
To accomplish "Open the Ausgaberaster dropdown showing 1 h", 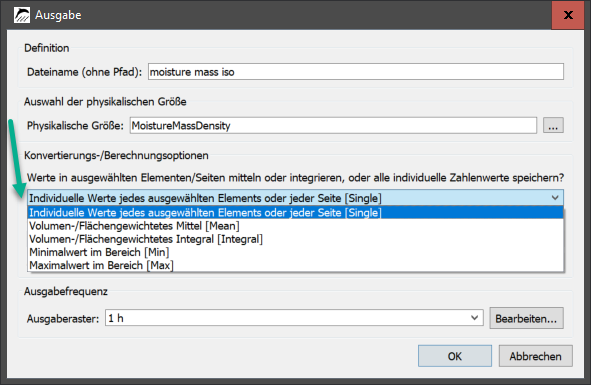I will [x=294, y=318].
